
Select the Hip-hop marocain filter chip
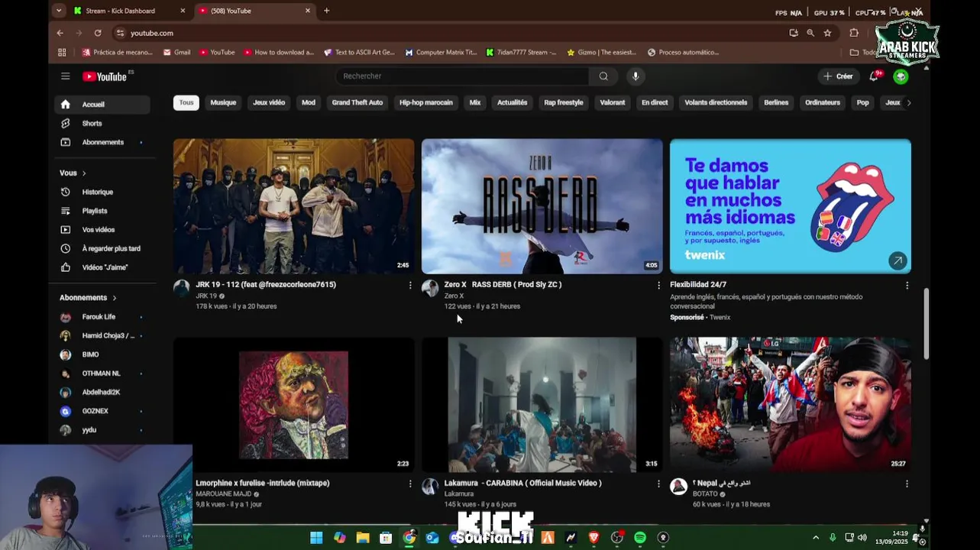tap(426, 102)
